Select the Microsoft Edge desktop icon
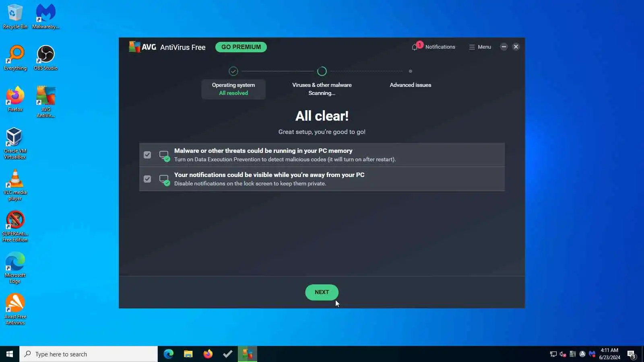The width and height of the screenshot is (644, 362). [15, 268]
